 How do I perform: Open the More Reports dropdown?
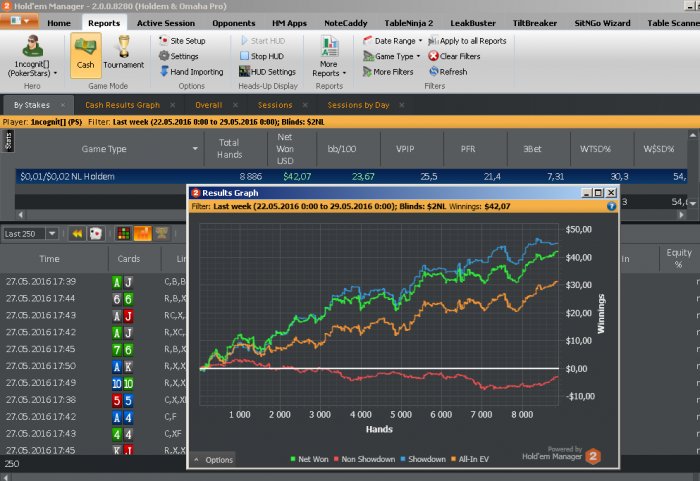coord(329,57)
